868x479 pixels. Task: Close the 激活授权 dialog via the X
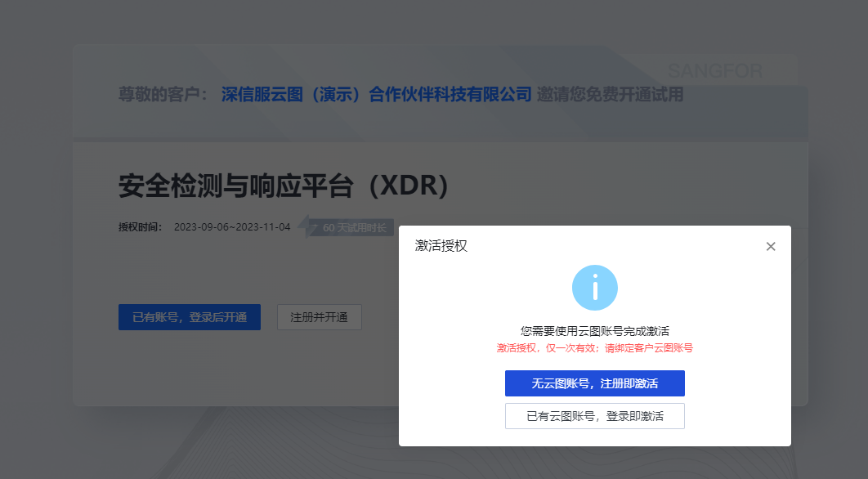[x=770, y=245]
